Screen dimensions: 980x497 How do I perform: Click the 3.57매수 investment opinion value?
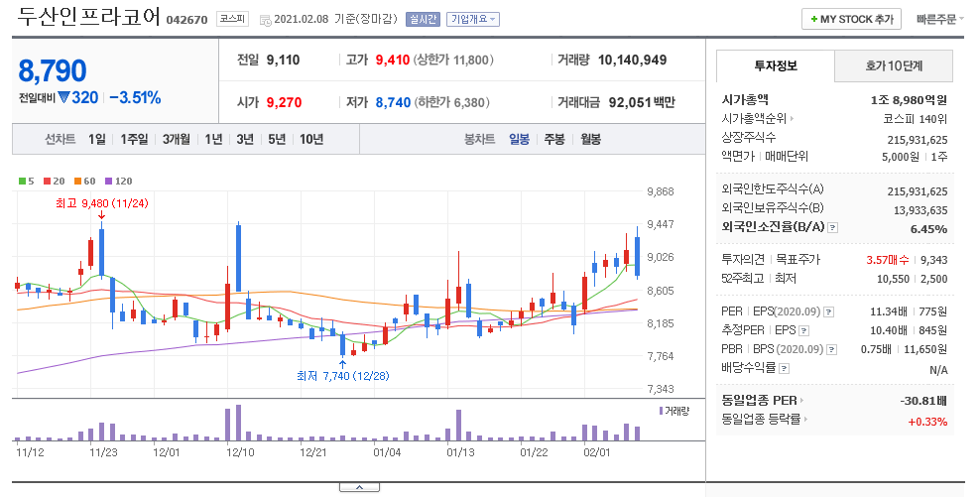click(x=888, y=260)
